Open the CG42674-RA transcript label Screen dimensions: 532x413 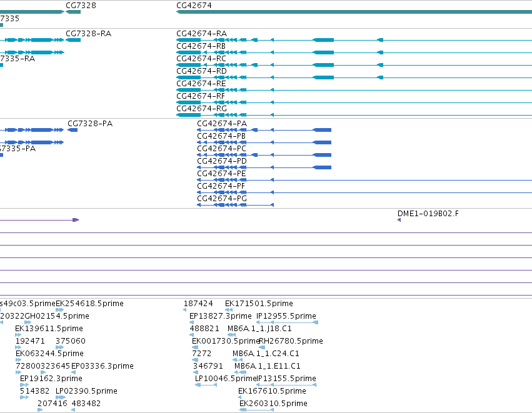point(201,34)
